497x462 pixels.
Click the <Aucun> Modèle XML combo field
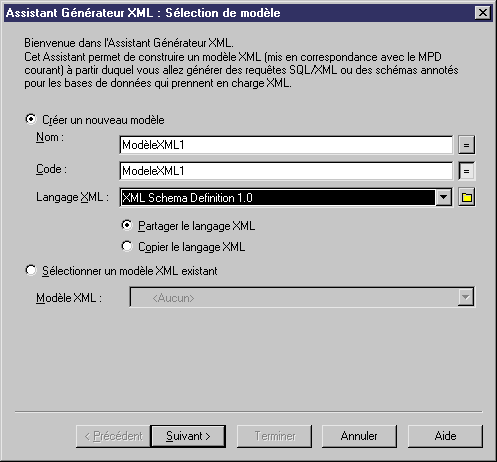302,297
